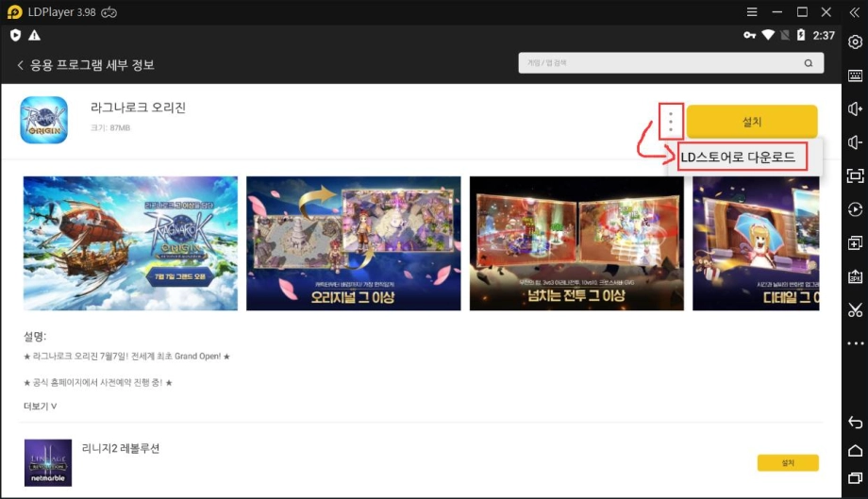Focus the game/app search field
This screenshot has width=868, height=499.
tap(671, 63)
